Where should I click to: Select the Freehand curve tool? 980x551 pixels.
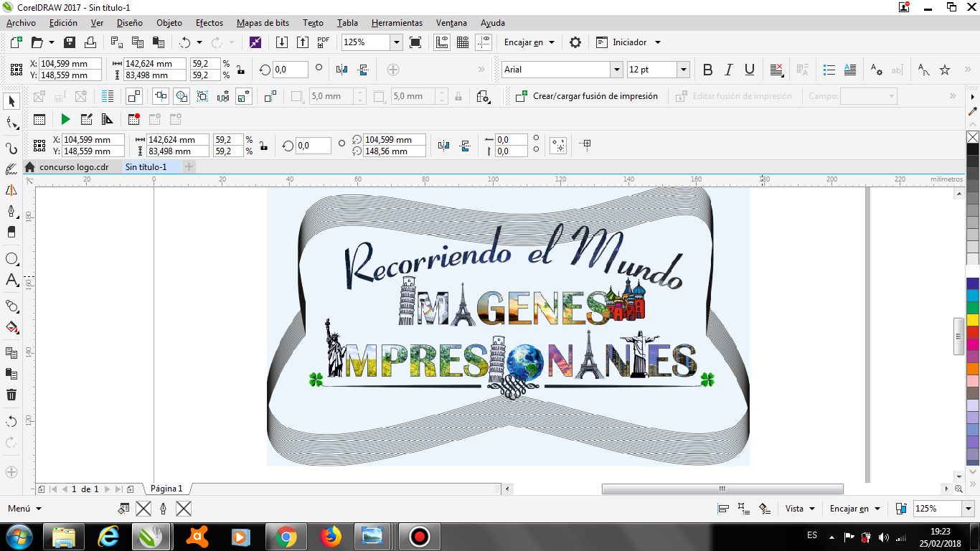click(x=11, y=148)
